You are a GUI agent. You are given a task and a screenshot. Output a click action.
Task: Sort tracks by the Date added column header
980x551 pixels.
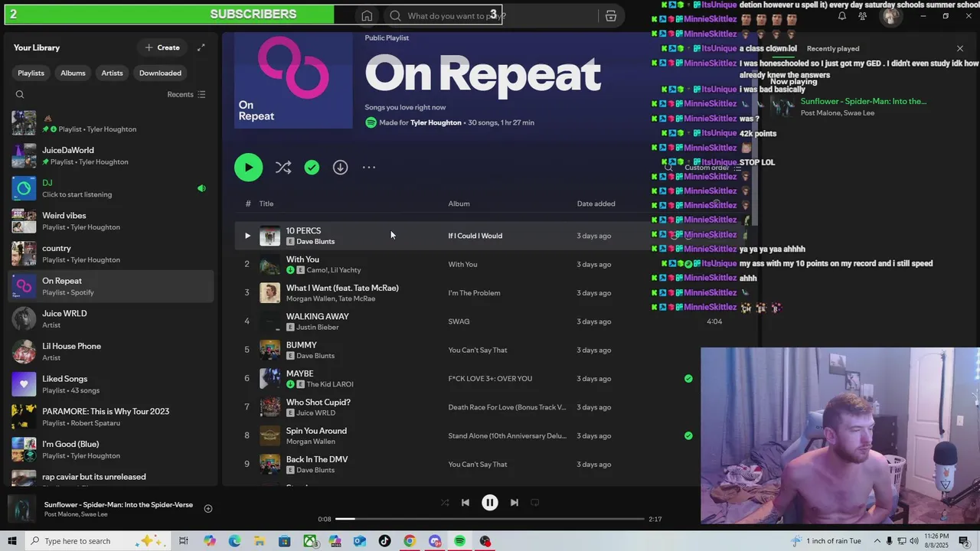tap(596, 204)
